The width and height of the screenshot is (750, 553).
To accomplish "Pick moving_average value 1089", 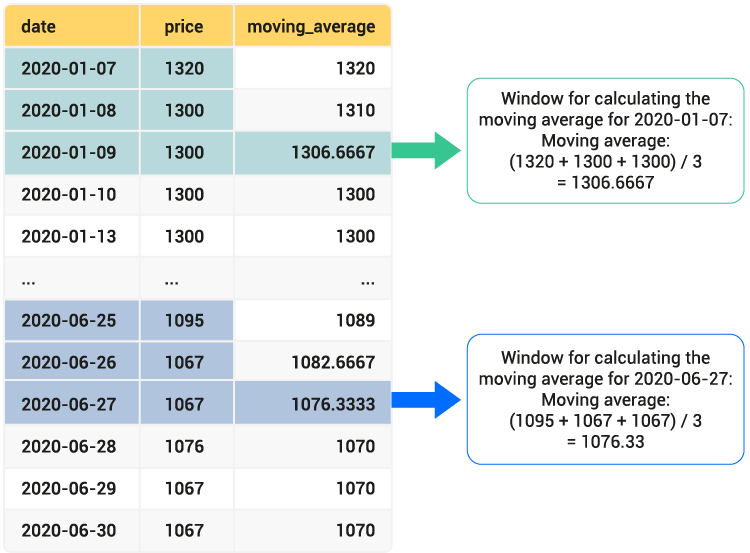I will (x=313, y=320).
